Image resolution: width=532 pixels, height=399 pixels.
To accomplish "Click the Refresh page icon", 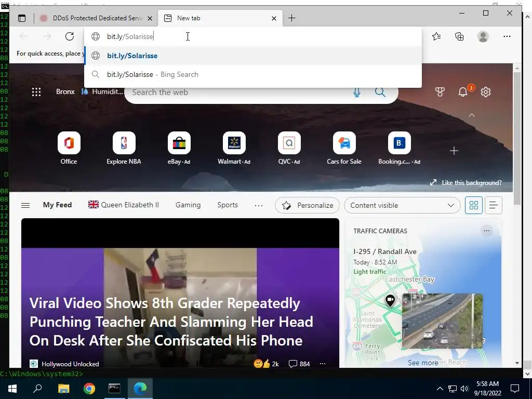I will click(70, 36).
